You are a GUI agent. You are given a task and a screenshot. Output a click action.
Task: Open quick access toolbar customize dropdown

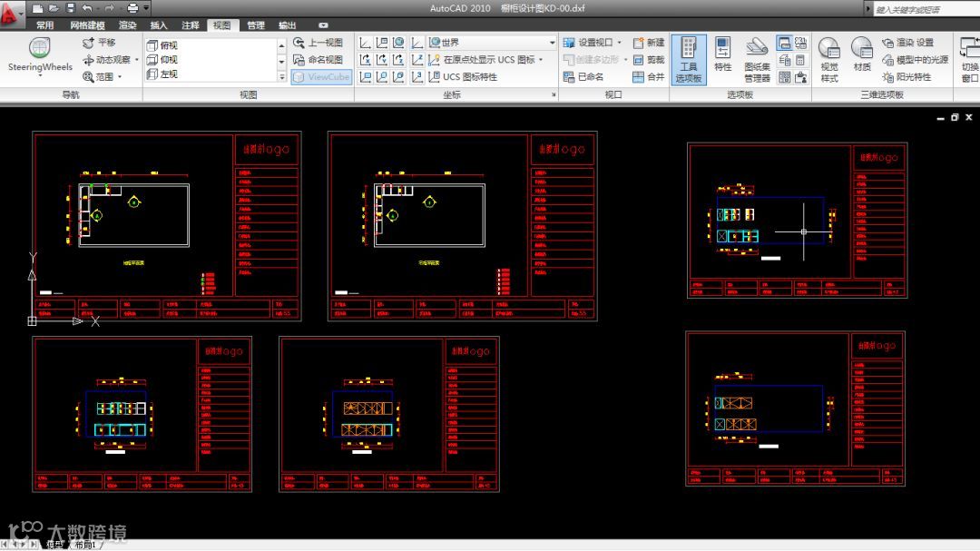pyautogui.click(x=147, y=8)
